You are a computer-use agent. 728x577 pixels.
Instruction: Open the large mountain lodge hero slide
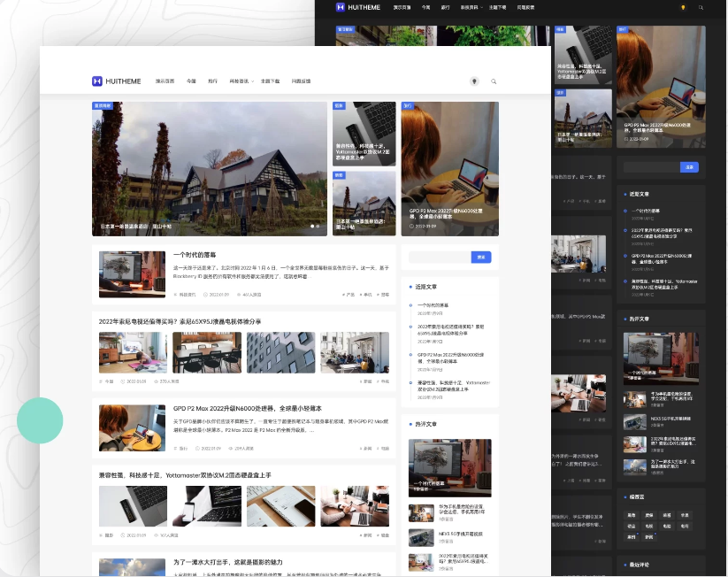(x=210, y=169)
